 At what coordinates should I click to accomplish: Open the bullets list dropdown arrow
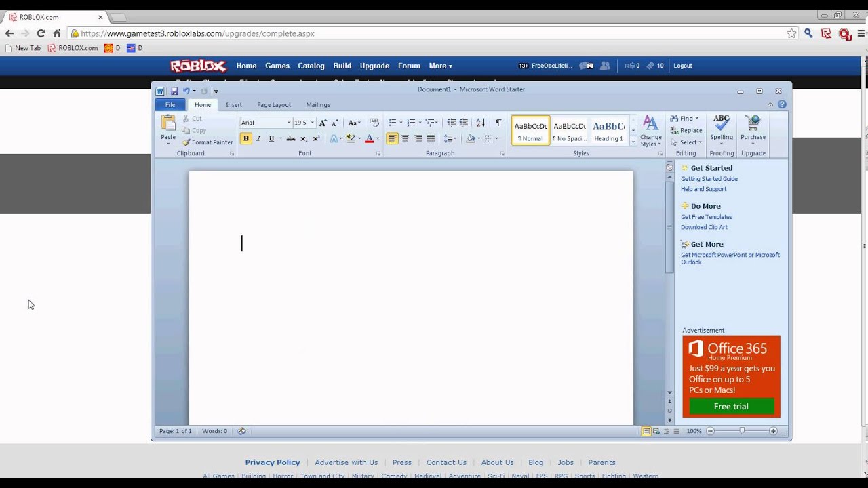tap(401, 123)
